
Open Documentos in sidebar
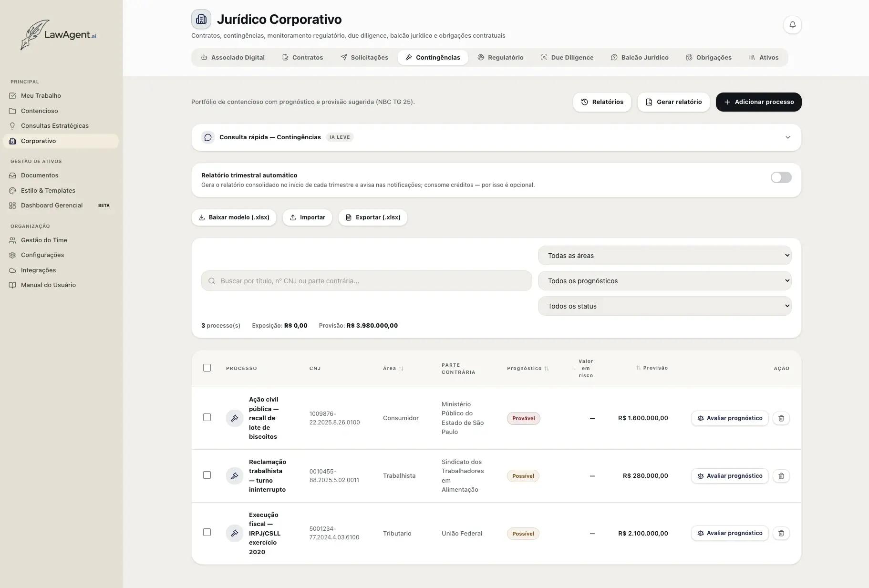61,175
